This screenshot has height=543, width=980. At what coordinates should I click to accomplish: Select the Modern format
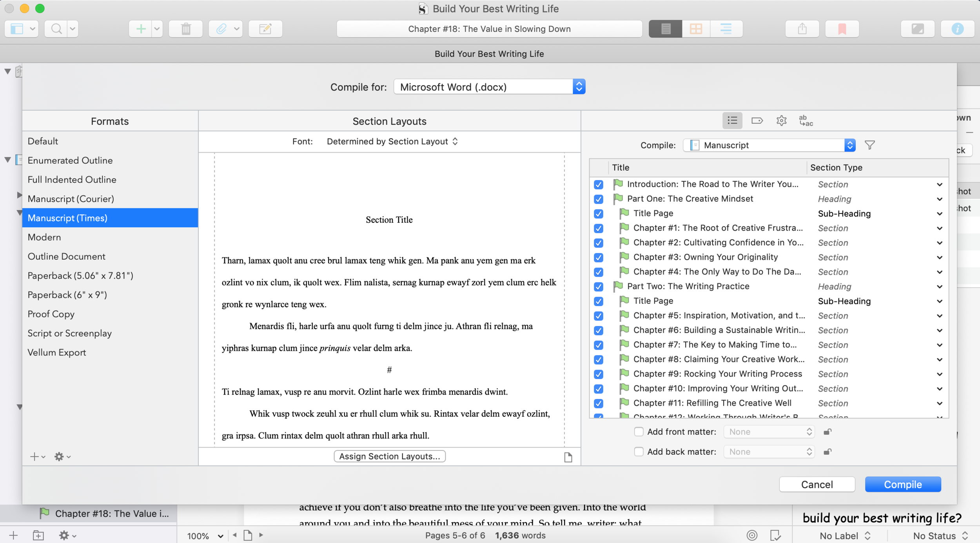point(110,237)
